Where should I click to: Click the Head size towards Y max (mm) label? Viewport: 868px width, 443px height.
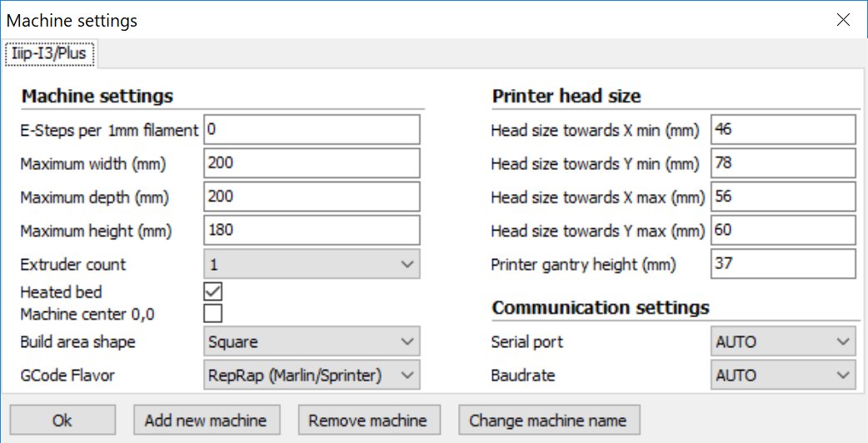pos(598,230)
